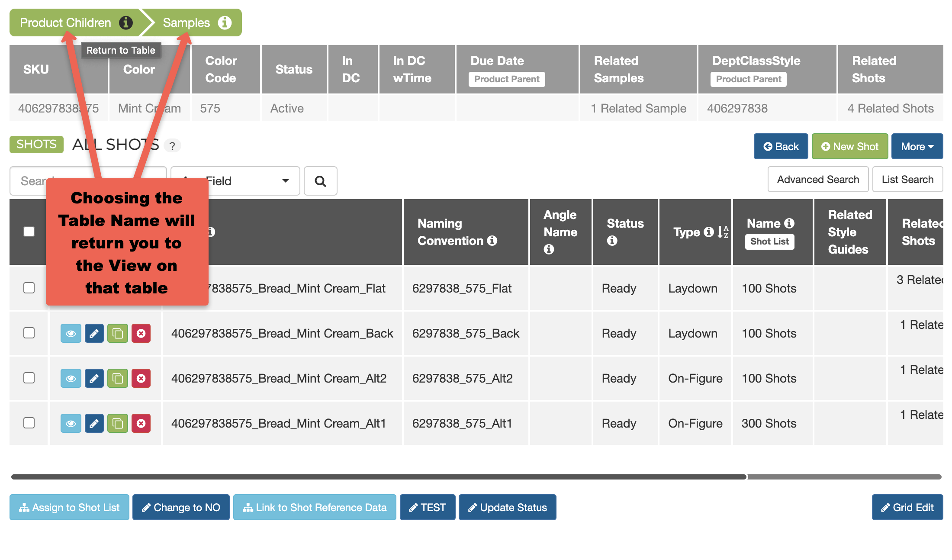Click the horizontal scrollbar below the table
952x560 pixels.
pyautogui.click(x=379, y=477)
